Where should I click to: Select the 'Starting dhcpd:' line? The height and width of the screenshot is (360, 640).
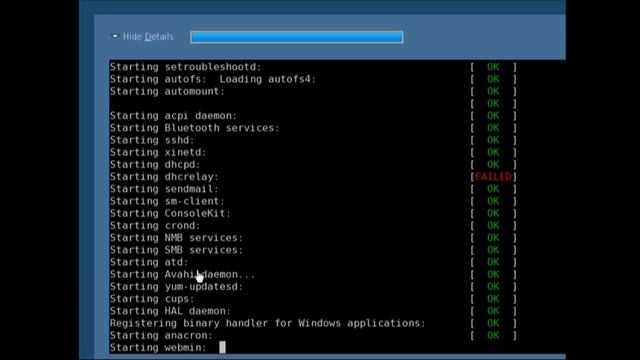tap(155, 165)
